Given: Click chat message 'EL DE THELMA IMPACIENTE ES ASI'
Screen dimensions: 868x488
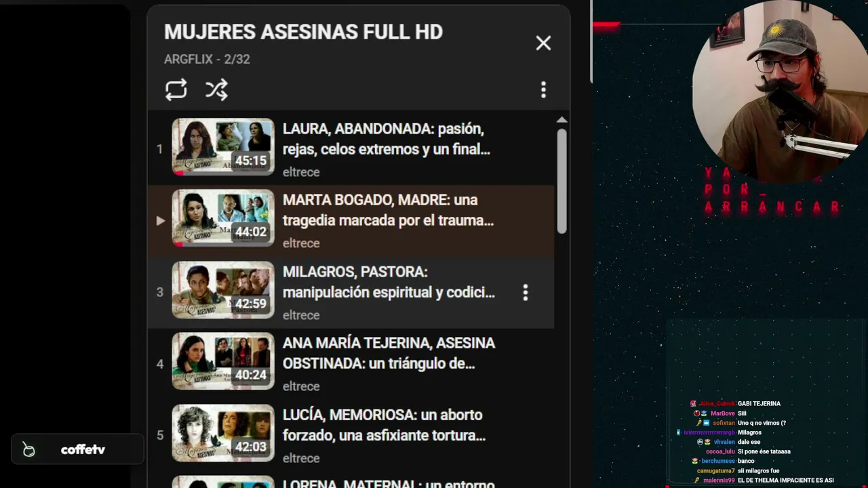Looking at the screenshot, I should click(x=785, y=481).
